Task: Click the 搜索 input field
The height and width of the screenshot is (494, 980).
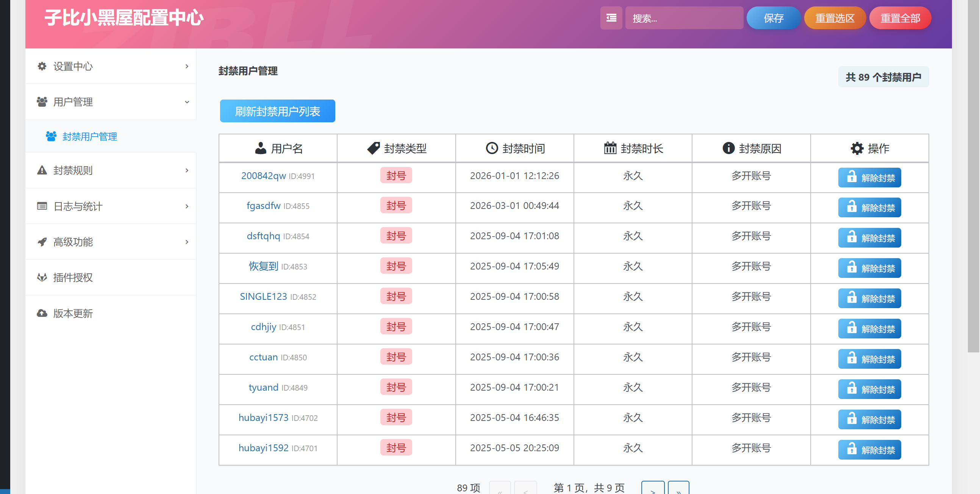Action: (x=684, y=18)
